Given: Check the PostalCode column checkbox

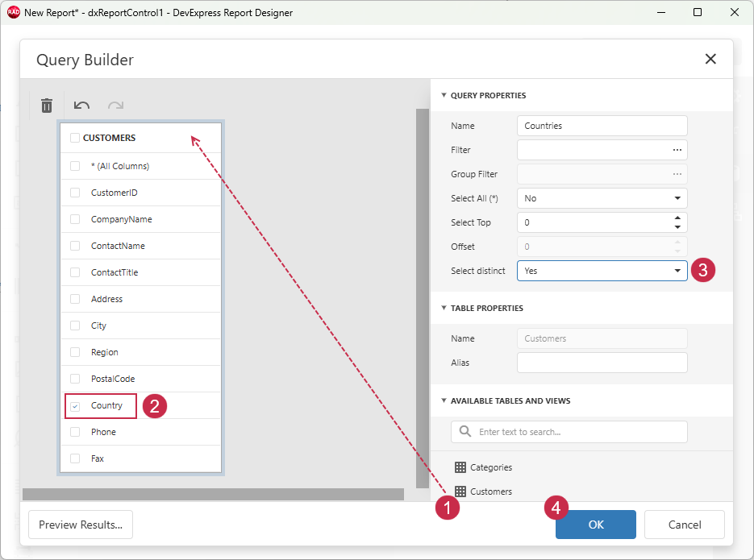Looking at the screenshot, I should pos(75,379).
